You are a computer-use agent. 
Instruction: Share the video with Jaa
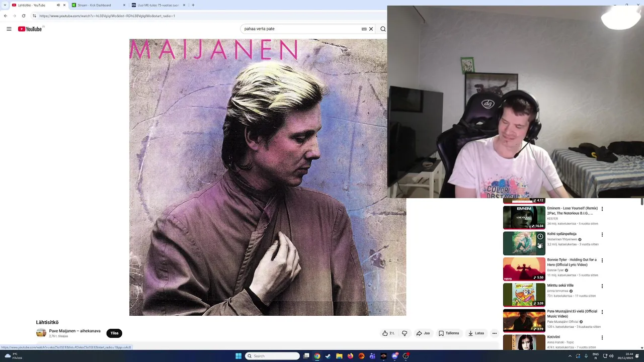[423, 333]
